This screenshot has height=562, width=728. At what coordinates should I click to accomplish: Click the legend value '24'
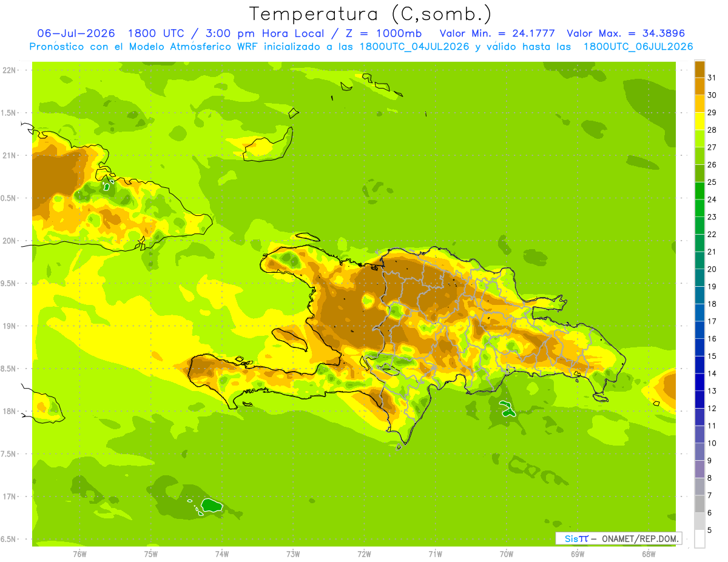pos(712,199)
